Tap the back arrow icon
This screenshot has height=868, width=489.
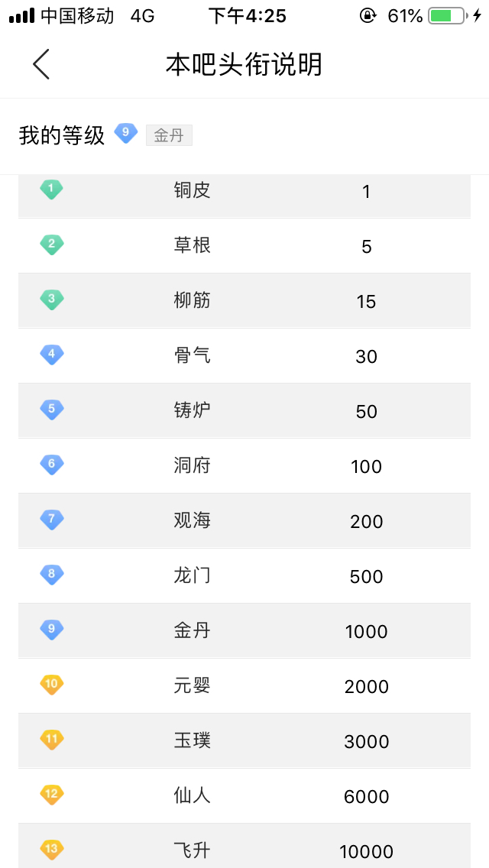coord(41,64)
